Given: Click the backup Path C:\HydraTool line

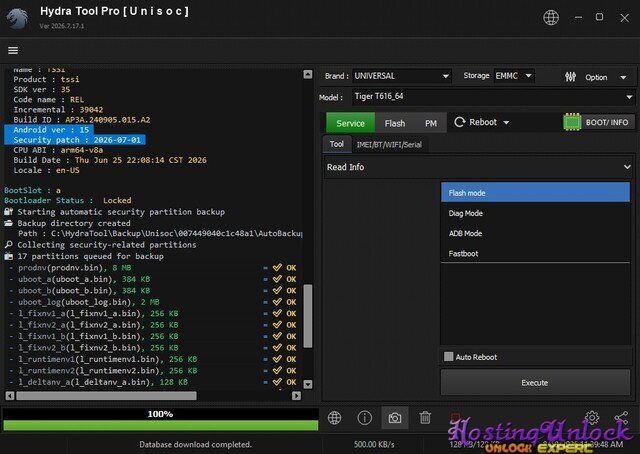Looking at the screenshot, I should pos(160,234).
